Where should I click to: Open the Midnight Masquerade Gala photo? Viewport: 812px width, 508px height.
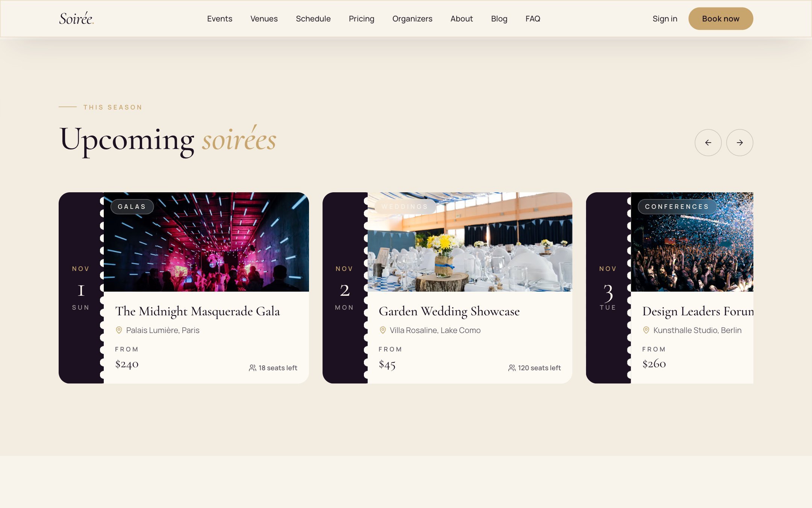tap(206, 242)
